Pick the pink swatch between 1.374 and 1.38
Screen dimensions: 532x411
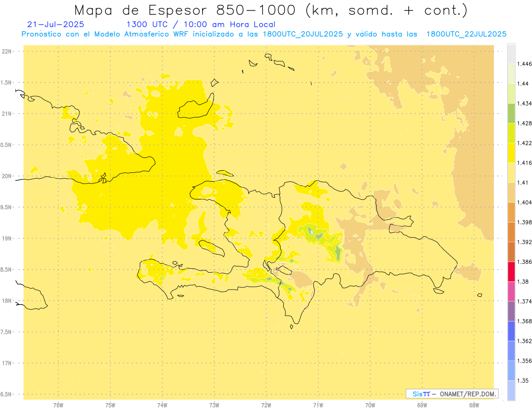[x=511, y=291]
